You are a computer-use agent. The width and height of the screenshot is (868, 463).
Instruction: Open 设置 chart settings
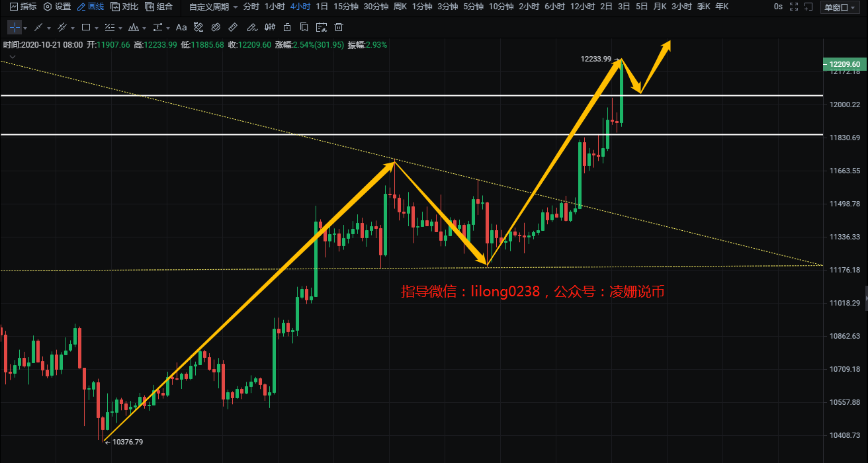pyautogui.click(x=57, y=7)
